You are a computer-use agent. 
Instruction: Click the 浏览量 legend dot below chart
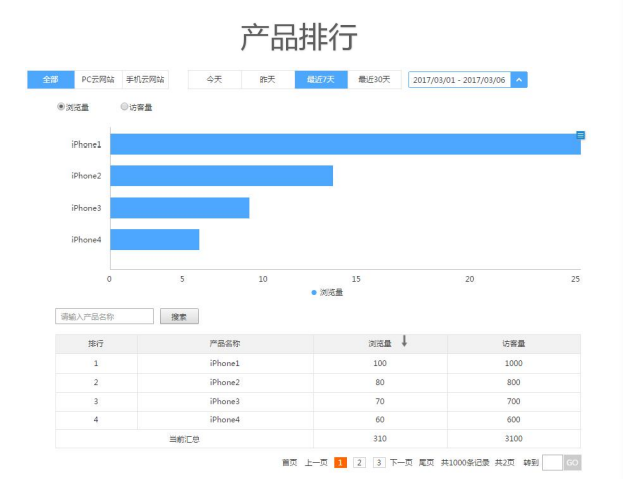pos(314,292)
